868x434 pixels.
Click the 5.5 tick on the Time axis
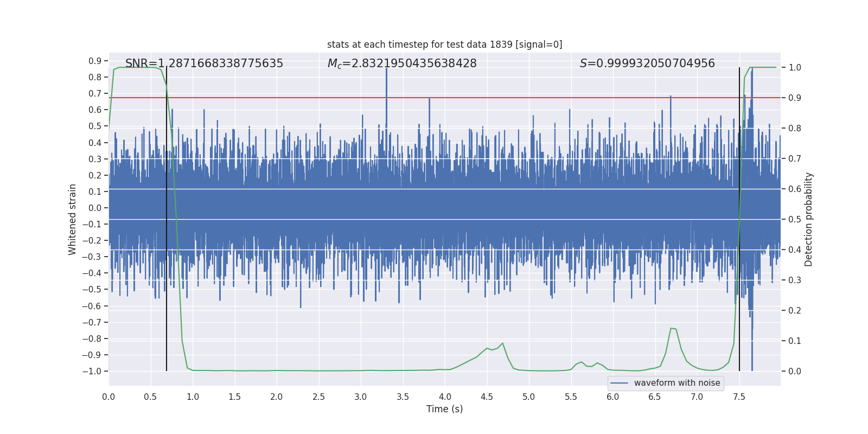click(x=571, y=397)
